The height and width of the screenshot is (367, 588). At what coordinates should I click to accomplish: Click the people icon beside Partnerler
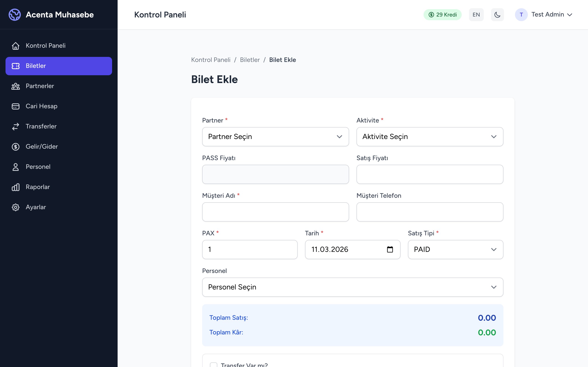(x=16, y=86)
